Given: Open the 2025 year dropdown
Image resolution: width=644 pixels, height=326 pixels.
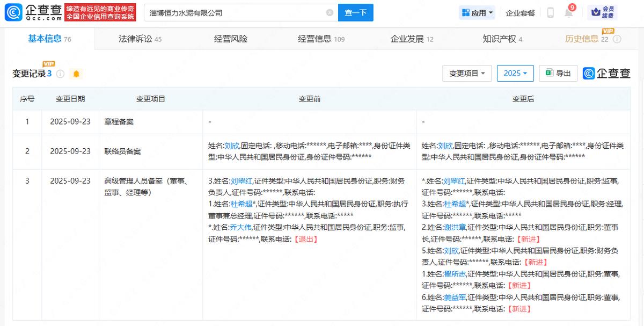Looking at the screenshot, I should pos(515,73).
